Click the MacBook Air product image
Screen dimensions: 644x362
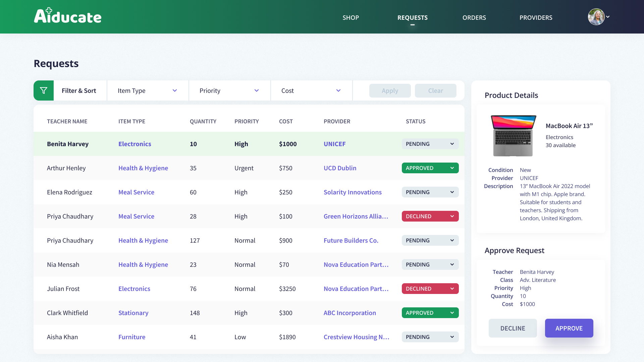pyautogui.click(x=513, y=136)
